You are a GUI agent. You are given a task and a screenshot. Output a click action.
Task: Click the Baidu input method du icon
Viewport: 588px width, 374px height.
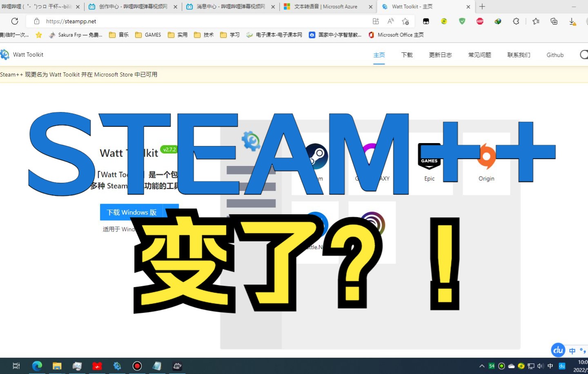pos(558,350)
